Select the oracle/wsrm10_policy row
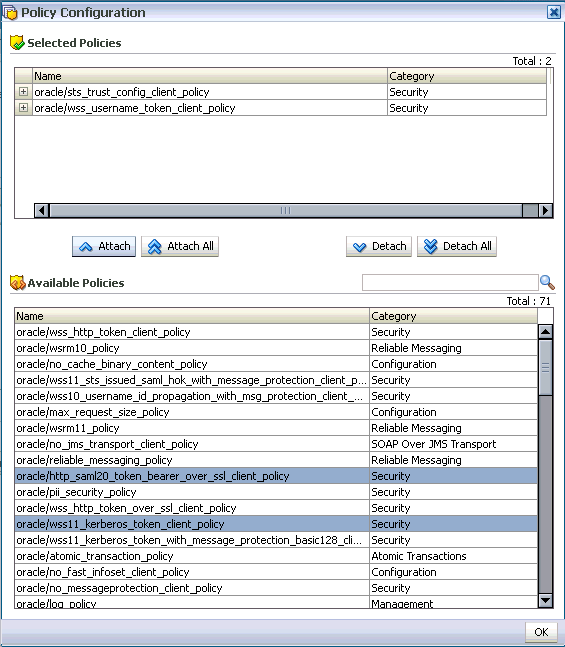 pos(276,348)
